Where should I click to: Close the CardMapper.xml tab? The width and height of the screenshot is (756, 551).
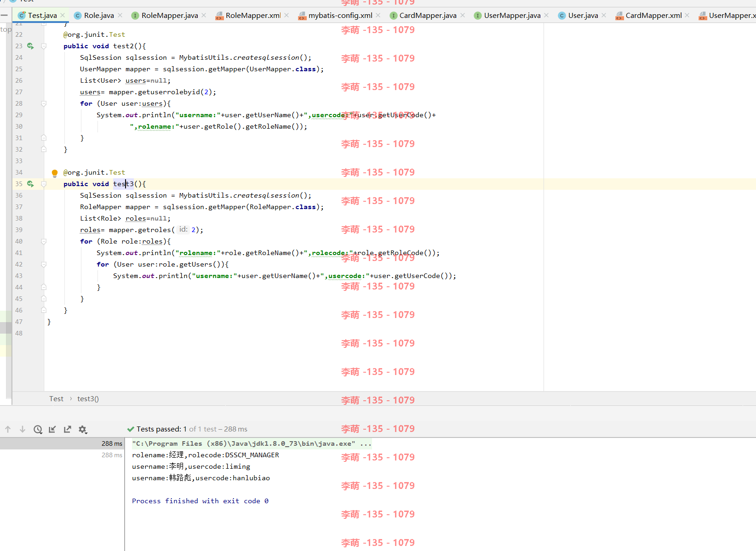[687, 15]
